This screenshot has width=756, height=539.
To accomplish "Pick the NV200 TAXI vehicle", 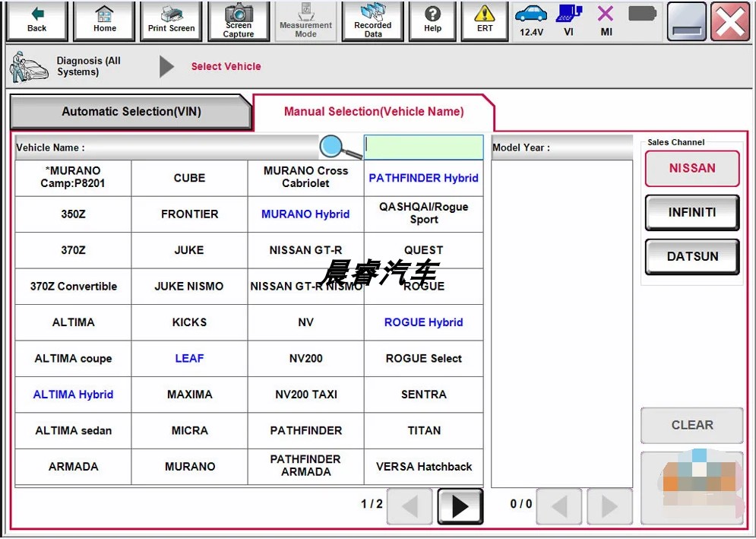I will pos(305,395).
